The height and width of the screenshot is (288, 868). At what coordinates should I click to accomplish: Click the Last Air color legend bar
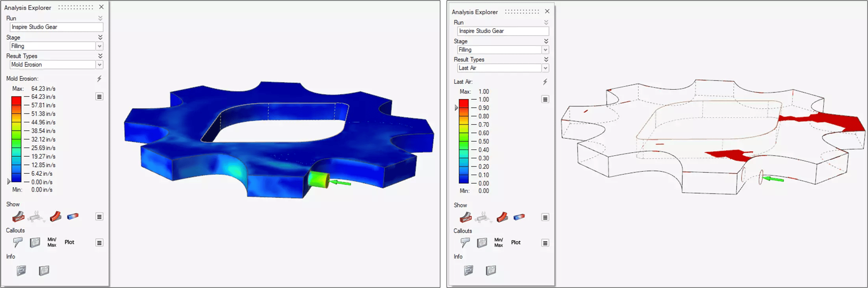click(x=464, y=141)
